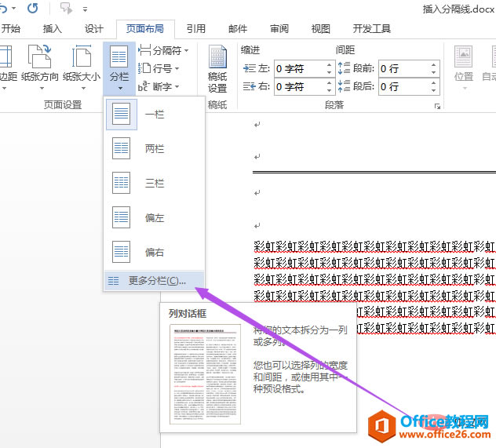Increase 段前 spacing with up stepper
Image resolution: width=496 pixels, height=448 pixels.
pyautogui.click(x=433, y=64)
